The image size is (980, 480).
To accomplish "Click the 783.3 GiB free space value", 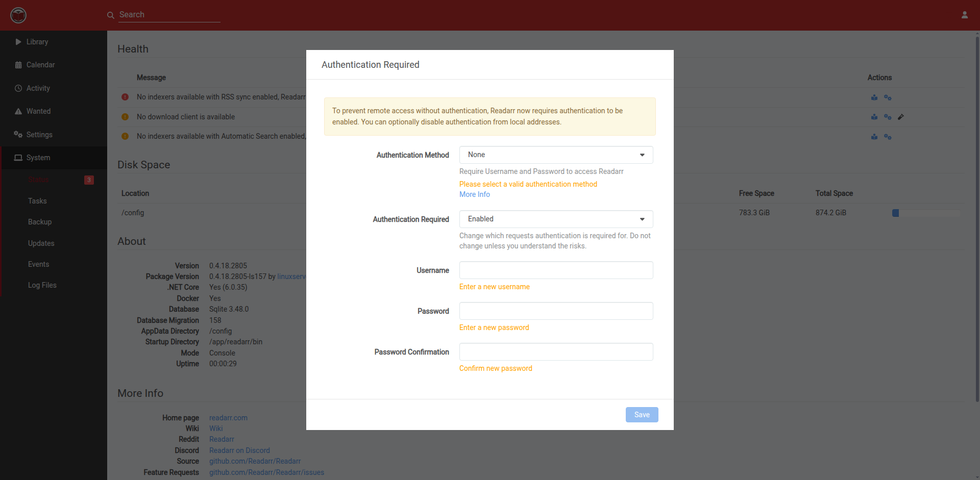I will 754,213.
